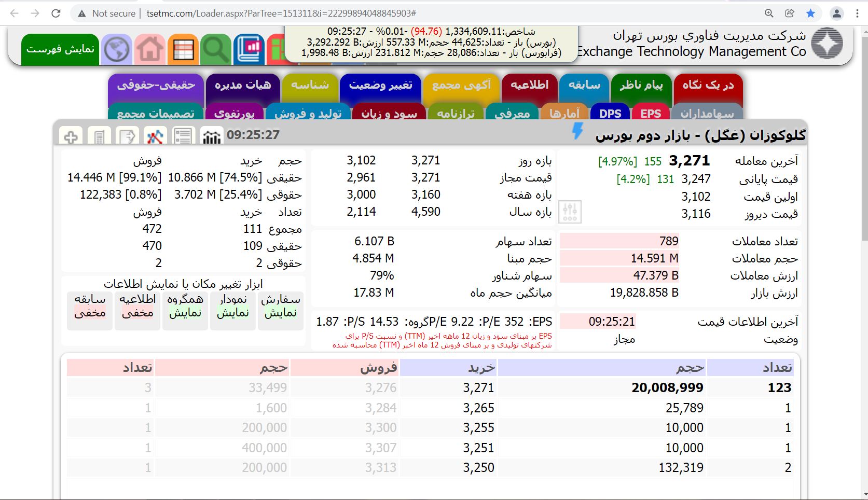868x500 pixels.
Task: Open the آگهی مجمع tab
Action: (461, 88)
